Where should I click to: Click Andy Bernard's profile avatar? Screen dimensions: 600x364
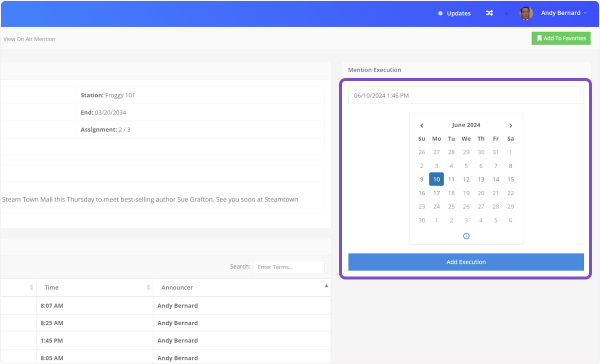(526, 13)
